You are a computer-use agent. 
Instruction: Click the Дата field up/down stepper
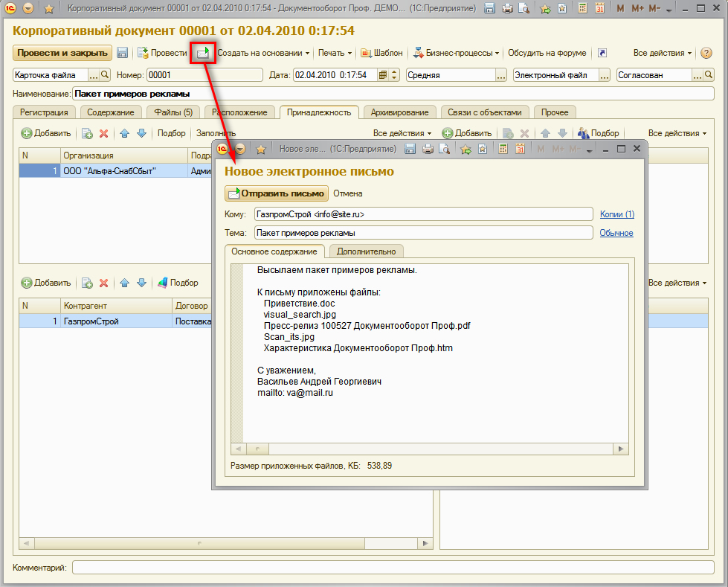[394, 74]
